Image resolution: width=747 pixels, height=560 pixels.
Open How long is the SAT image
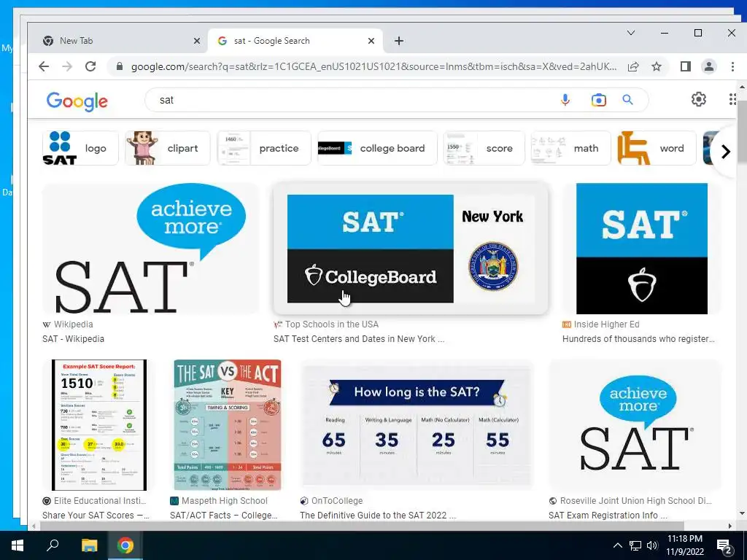click(417, 425)
